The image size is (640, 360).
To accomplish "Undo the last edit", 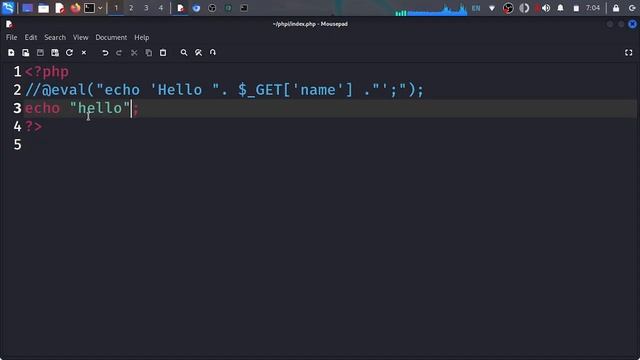I will tap(105, 53).
